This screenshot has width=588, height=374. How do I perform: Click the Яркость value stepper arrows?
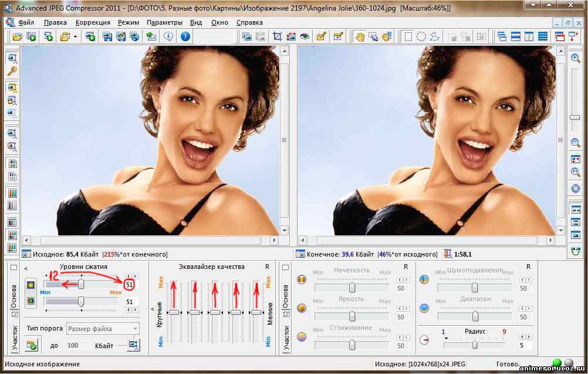[403, 308]
